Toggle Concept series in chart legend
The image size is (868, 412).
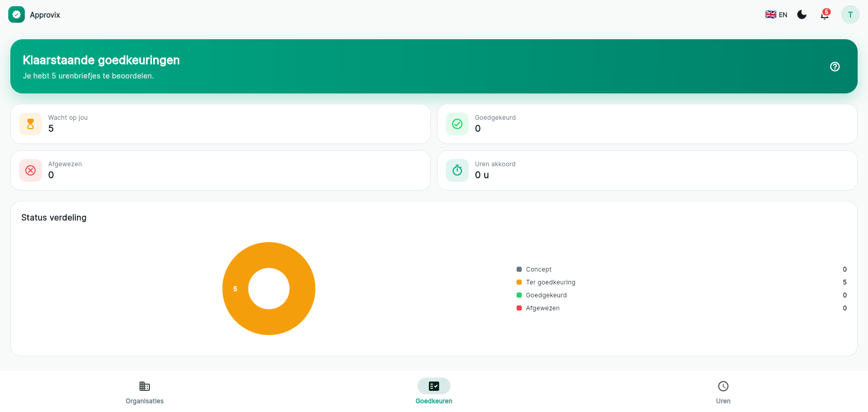(x=534, y=270)
